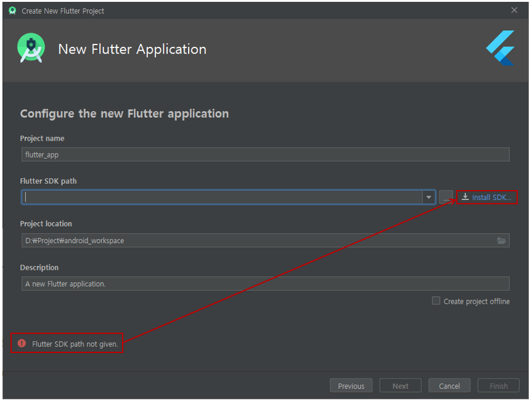This screenshot has height=403, width=532.
Task: Open the Flutter SDK path dropdown arrow
Action: pyautogui.click(x=429, y=197)
